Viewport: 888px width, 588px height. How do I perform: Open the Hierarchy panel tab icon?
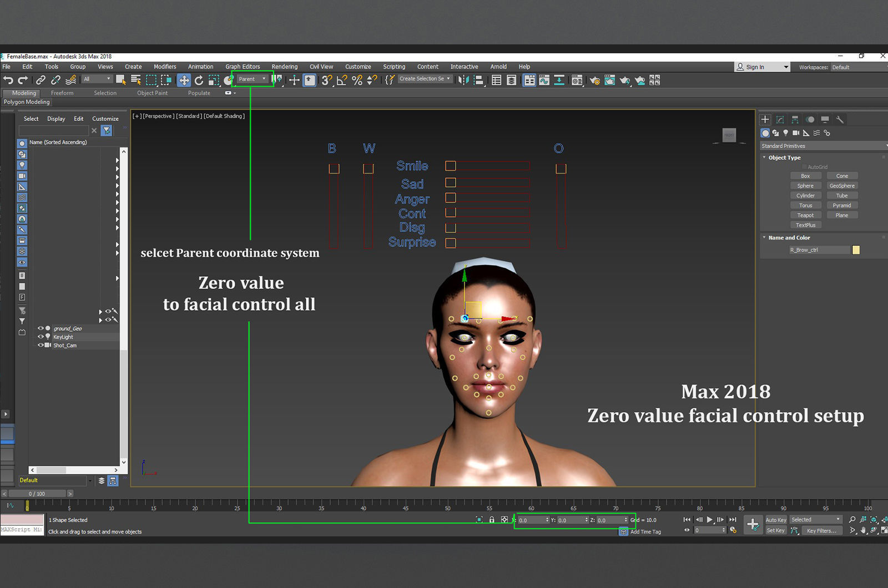(x=795, y=119)
